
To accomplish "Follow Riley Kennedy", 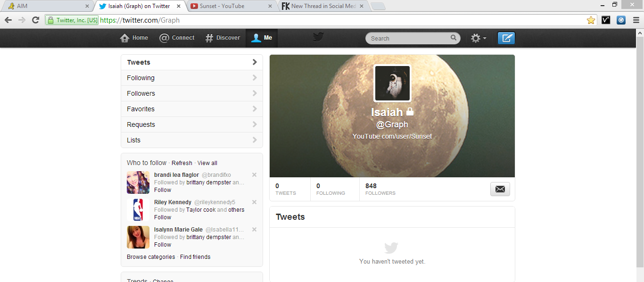I will click(163, 217).
